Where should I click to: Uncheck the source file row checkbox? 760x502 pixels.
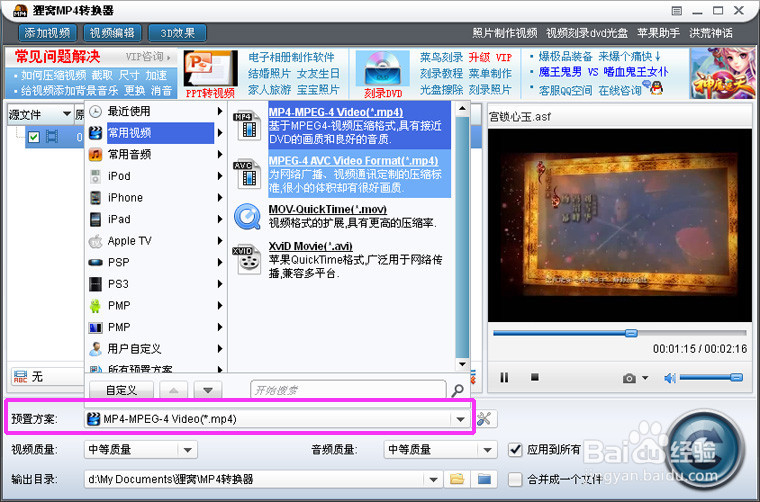click(x=33, y=137)
